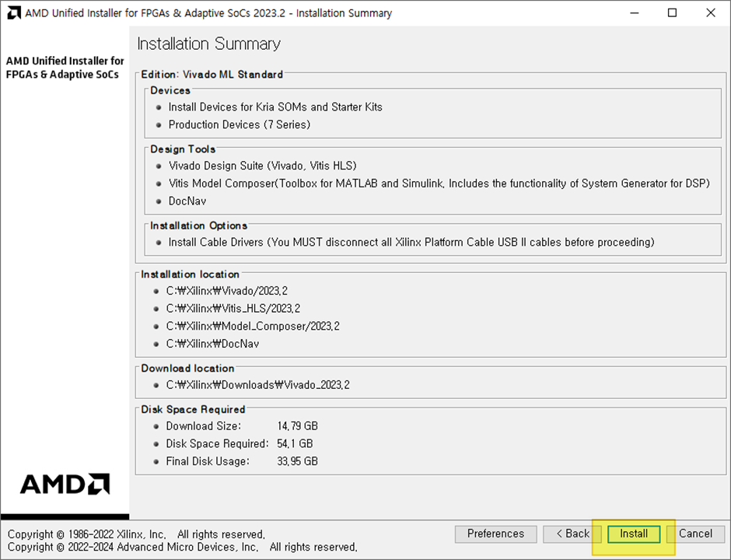
Task: Click the 'Devices' group label
Action: pyautogui.click(x=170, y=90)
